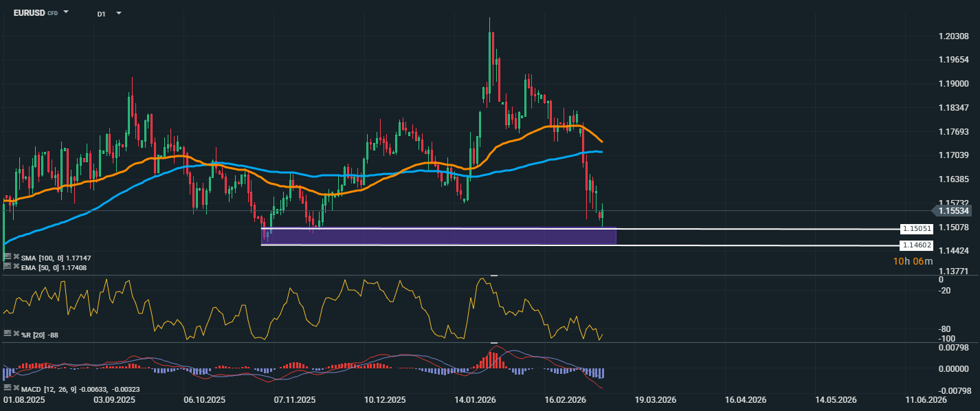Expand the EURUSD symbol dropdown arrow
This screenshot has width=980, height=411.
pyautogui.click(x=66, y=12)
